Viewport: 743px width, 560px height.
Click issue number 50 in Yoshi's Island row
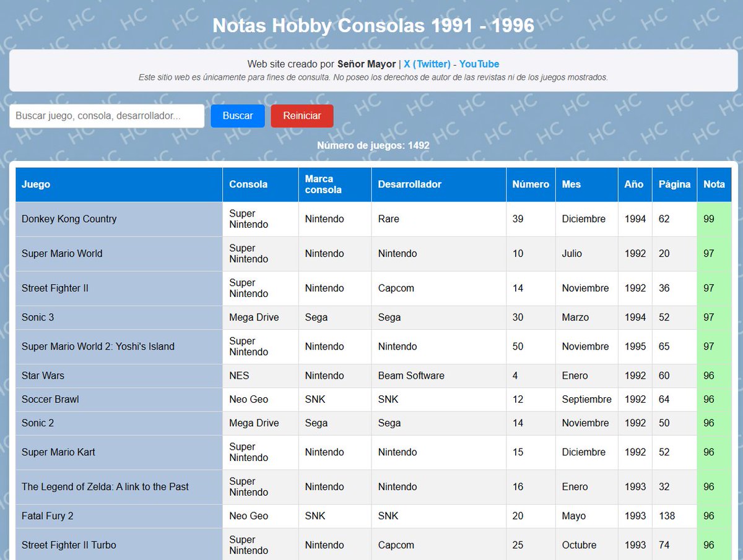coord(531,347)
